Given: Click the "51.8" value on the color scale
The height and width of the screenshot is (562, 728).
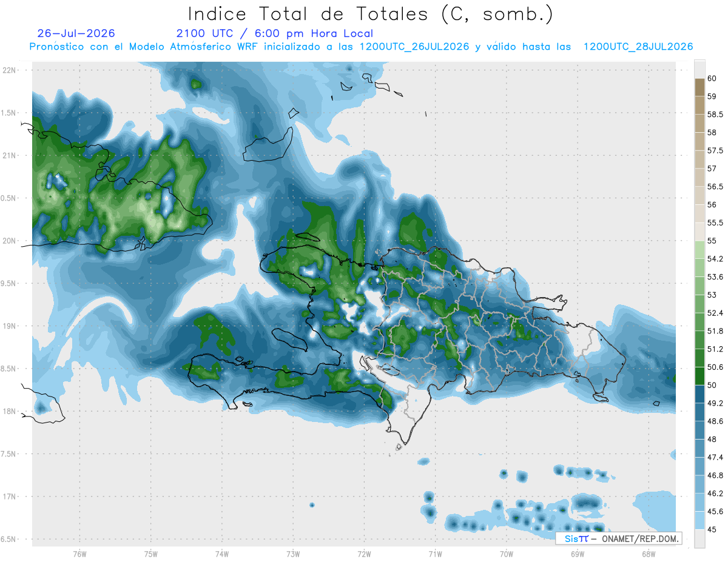Looking at the screenshot, I should [x=715, y=331].
